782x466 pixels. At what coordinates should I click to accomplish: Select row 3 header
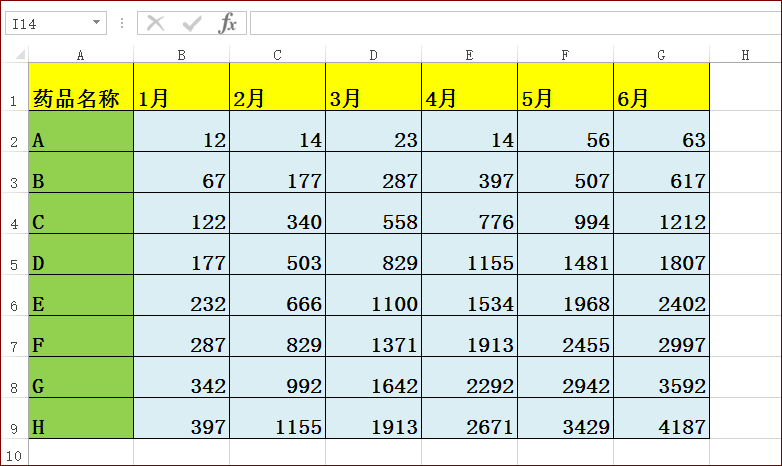point(14,172)
